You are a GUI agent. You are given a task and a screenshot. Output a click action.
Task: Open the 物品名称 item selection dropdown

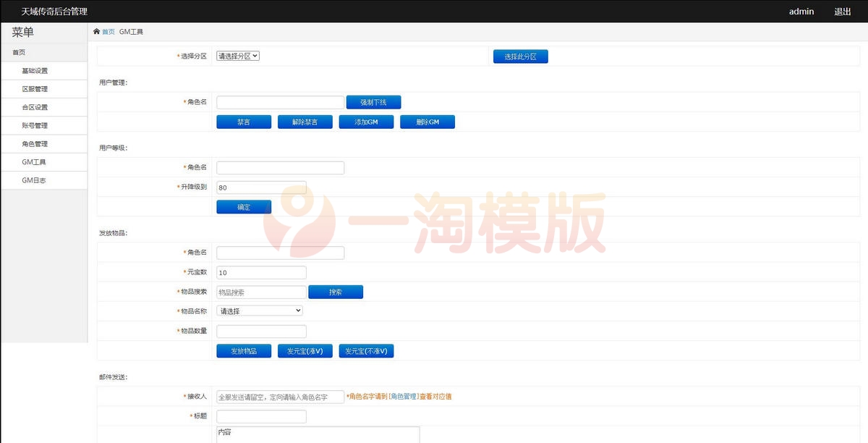coord(258,311)
